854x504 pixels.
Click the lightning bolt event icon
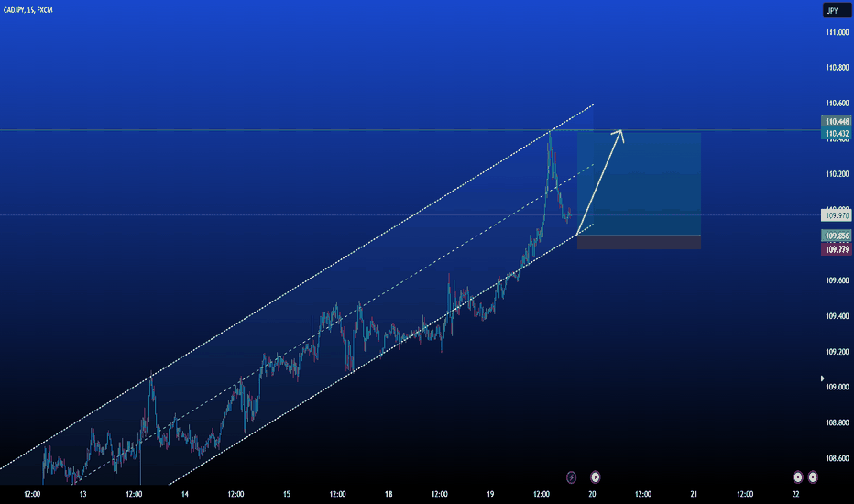pos(571,477)
